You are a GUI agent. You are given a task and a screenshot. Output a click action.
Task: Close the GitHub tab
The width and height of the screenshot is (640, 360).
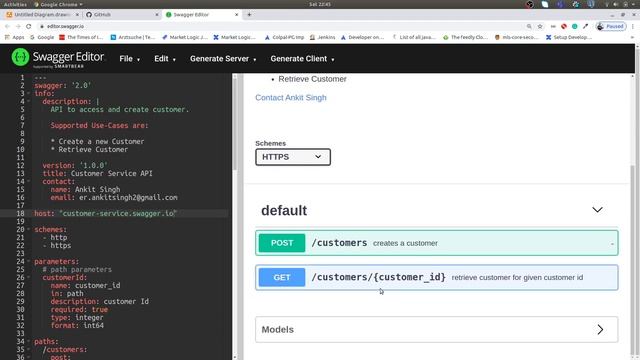point(157,14)
